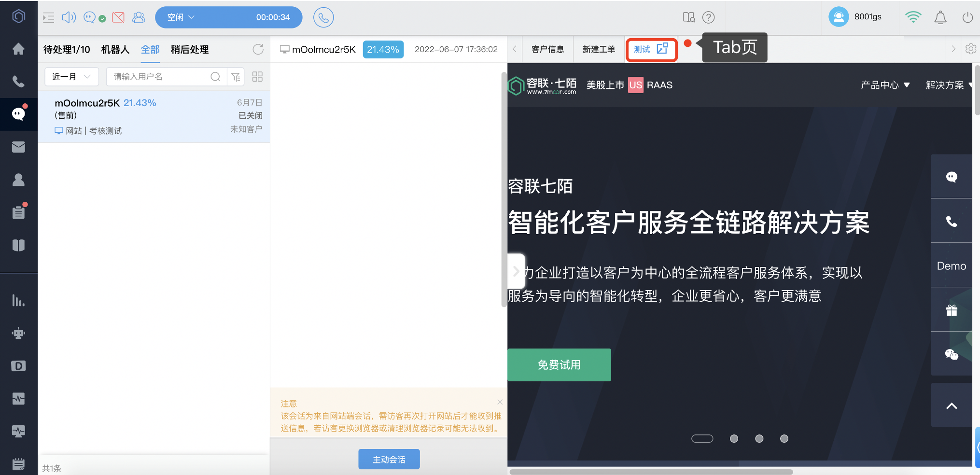Viewport: 980px width, 475px height.
Task: Select the first carousel pill indicator
Action: click(702, 438)
